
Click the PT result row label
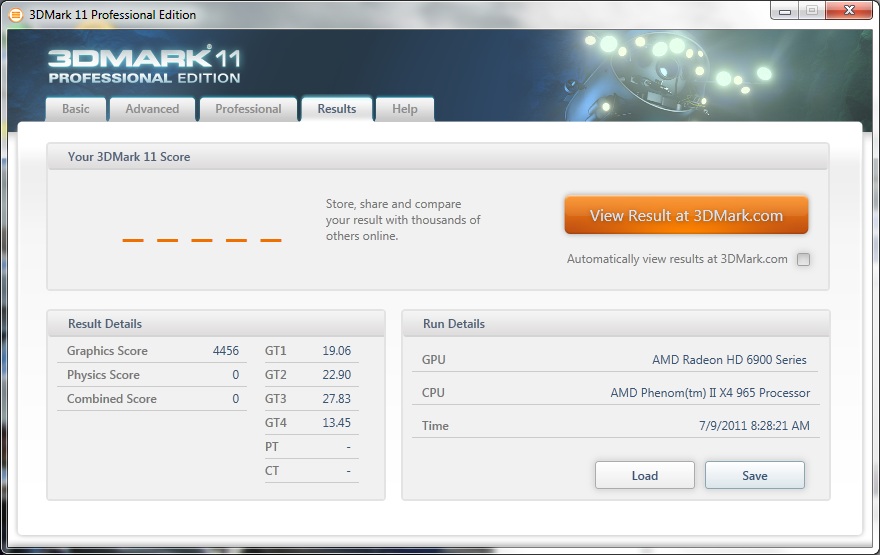click(x=272, y=447)
